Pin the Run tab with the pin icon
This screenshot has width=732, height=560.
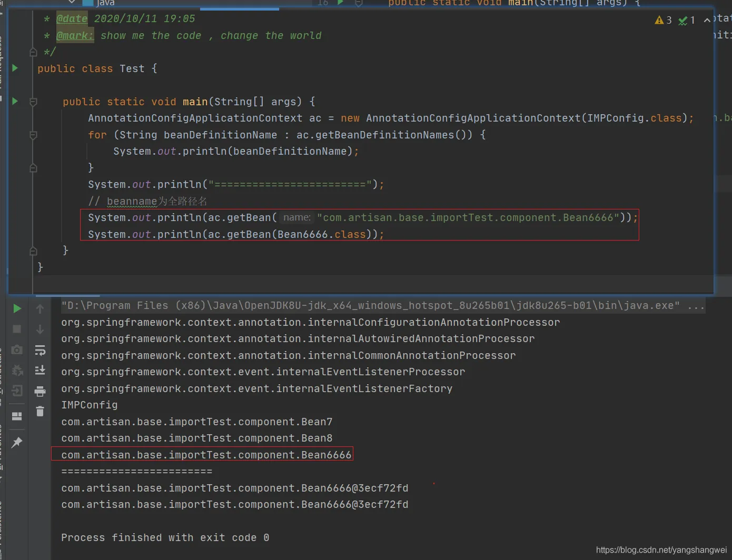(x=17, y=442)
